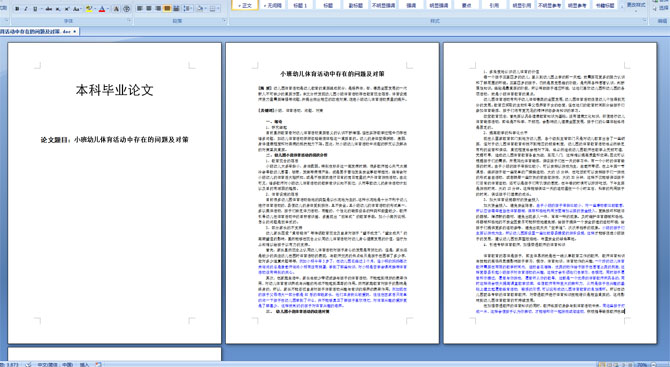This screenshot has width=670, height=367.
Task: Switch to the open document tab
Action: [37, 32]
